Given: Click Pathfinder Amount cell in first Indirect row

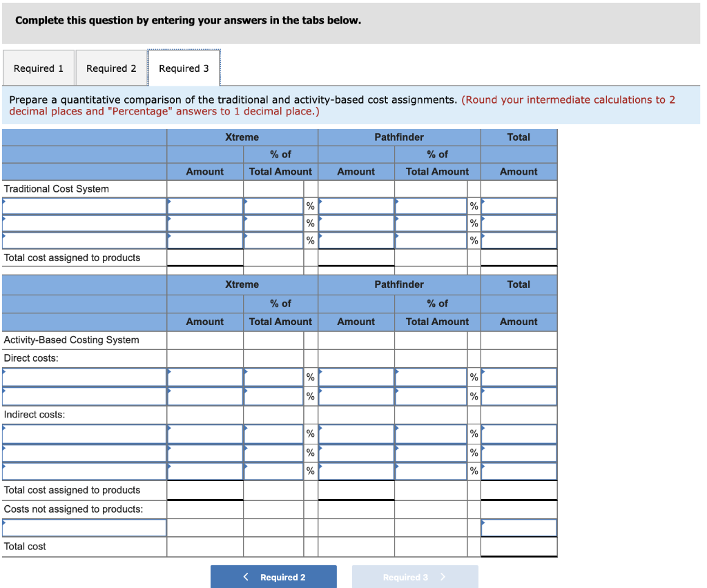Looking at the screenshot, I should (x=356, y=433).
